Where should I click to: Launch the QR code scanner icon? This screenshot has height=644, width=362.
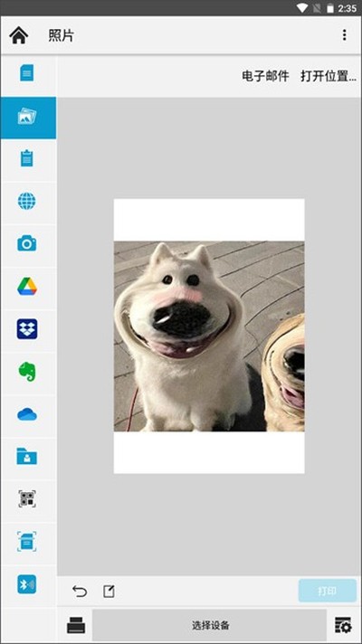27,499
